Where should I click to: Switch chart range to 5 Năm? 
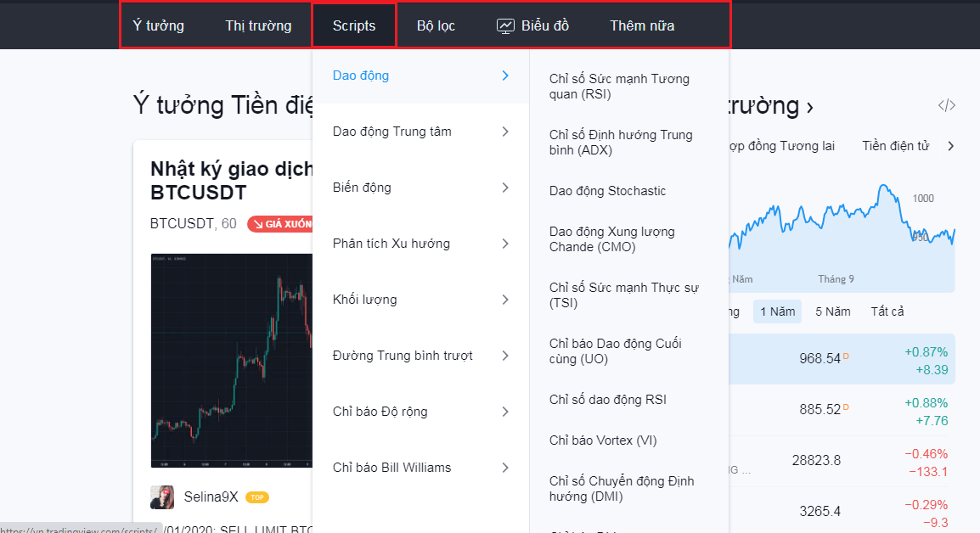pos(832,311)
